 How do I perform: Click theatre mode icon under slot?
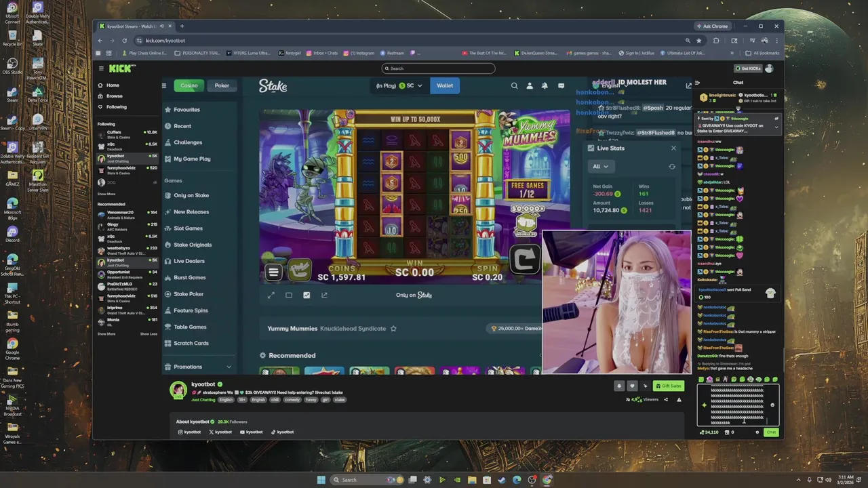point(289,295)
